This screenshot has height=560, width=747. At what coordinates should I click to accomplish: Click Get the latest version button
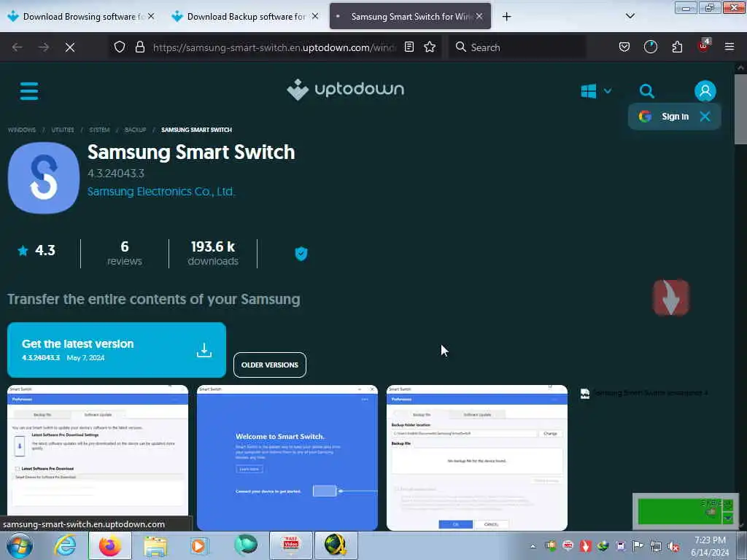click(117, 350)
